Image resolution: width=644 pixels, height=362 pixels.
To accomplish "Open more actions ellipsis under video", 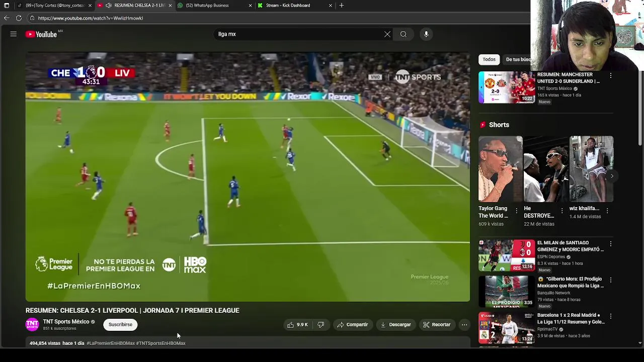I will tap(464, 325).
